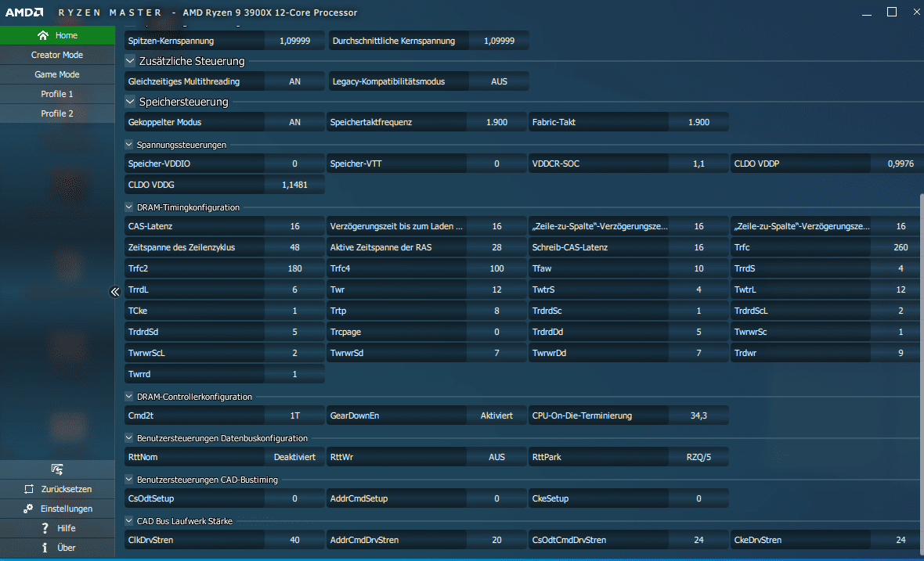Click the Trfc value 260
Viewport: 924px width, 561px height.
coord(897,247)
